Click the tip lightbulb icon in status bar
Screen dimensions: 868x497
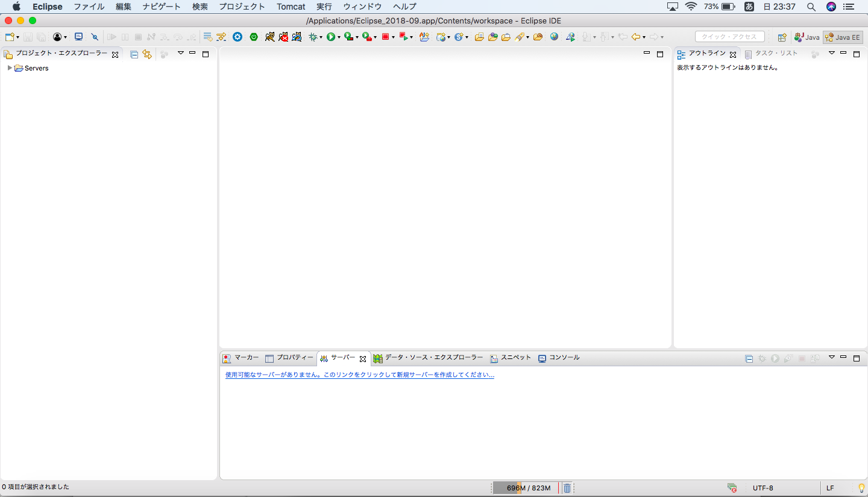tap(861, 488)
